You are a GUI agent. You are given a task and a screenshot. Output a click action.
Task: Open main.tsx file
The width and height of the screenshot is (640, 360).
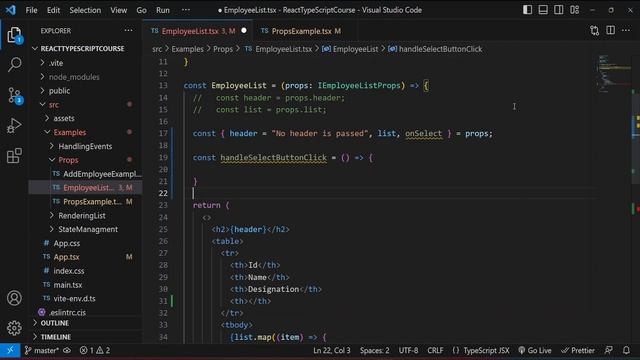point(67,285)
